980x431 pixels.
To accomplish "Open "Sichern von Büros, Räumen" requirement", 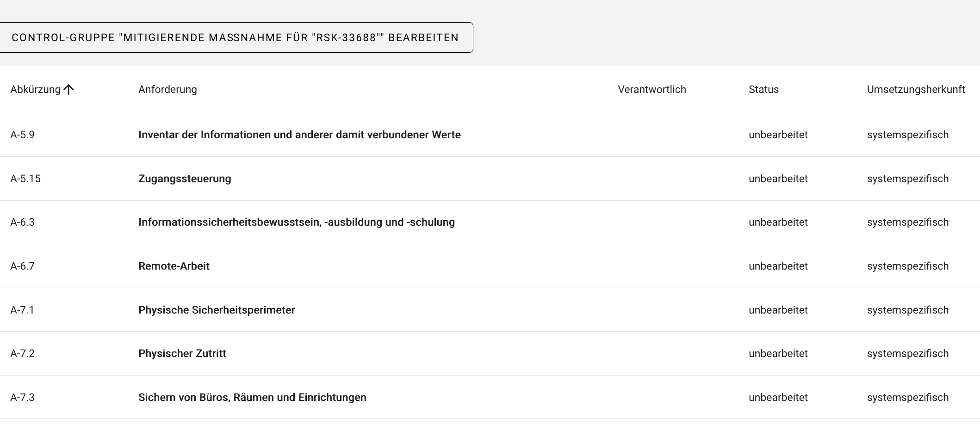I will 252,398.
